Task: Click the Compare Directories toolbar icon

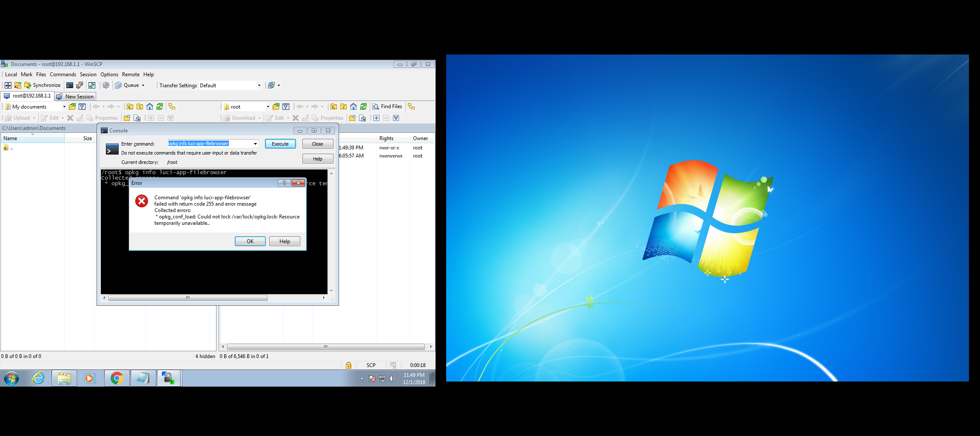Action: click(8, 85)
